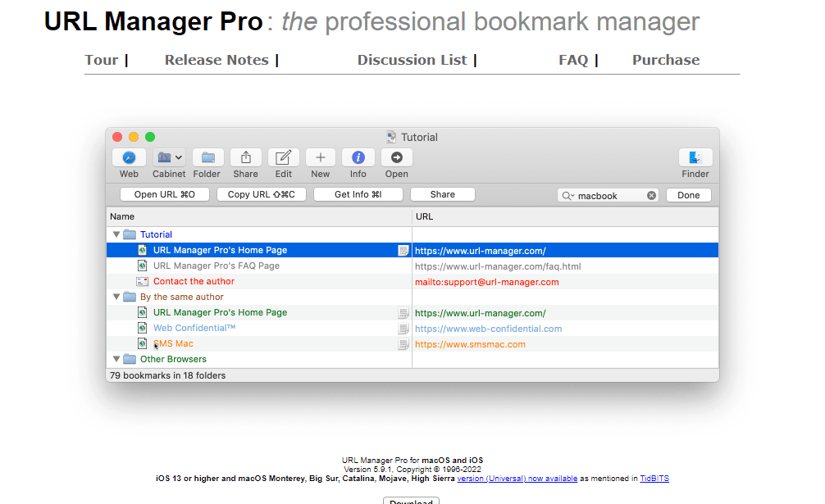Click folder icon beside By the same author
This screenshot has width=825, height=504.
pos(130,297)
